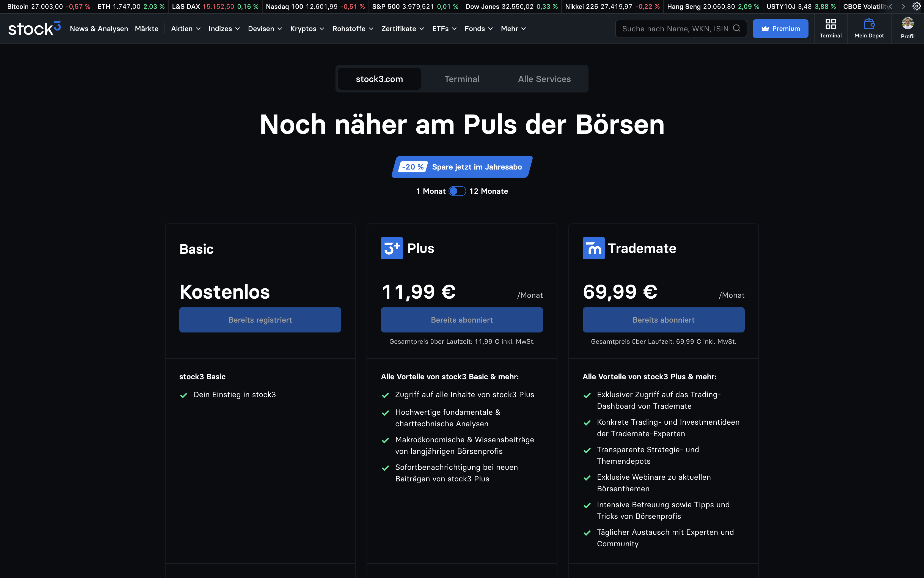This screenshot has height=578, width=924.
Task: Open the Hang Seng ticker quote
Action: click(x=713, y=7)
